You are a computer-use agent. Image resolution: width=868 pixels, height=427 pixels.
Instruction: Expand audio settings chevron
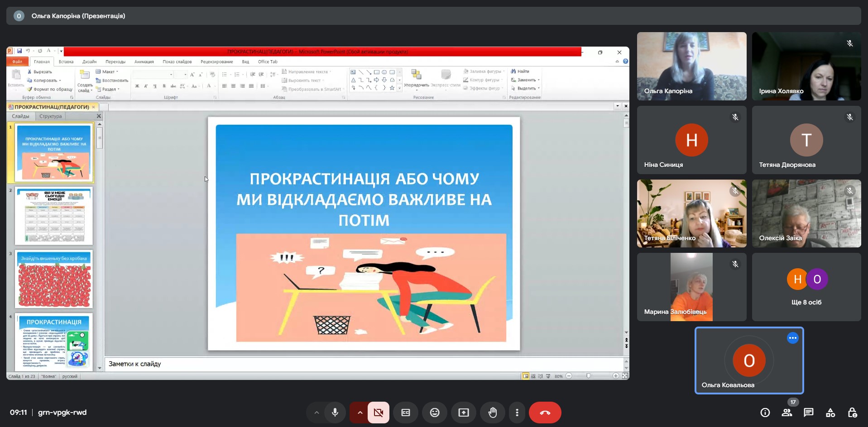pyautogui.click(x=317, y=413)
